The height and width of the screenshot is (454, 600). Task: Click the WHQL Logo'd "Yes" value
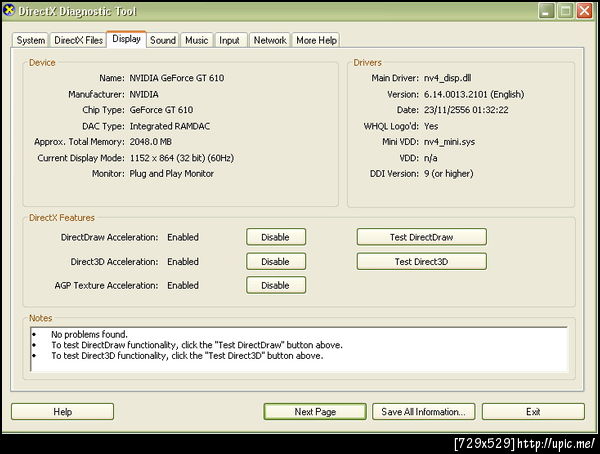click(431, 126)
